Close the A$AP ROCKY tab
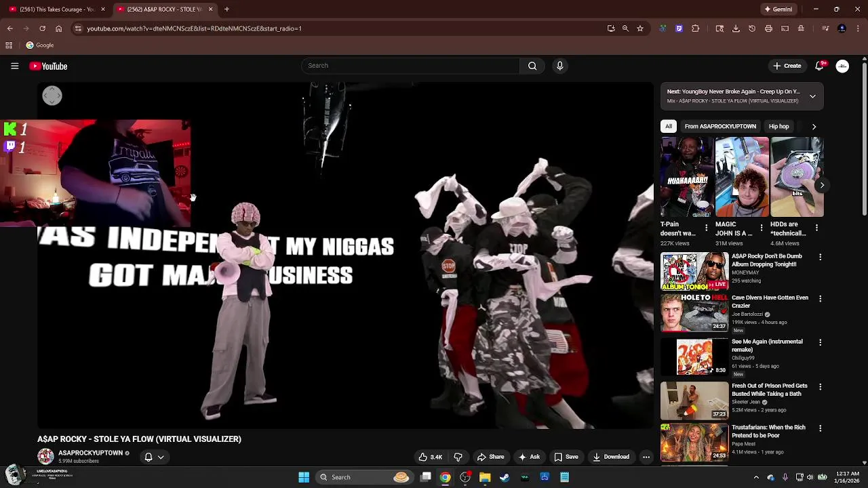Image resolution: width=868 pixels, height=488 pixels. (x=210, y=9)
